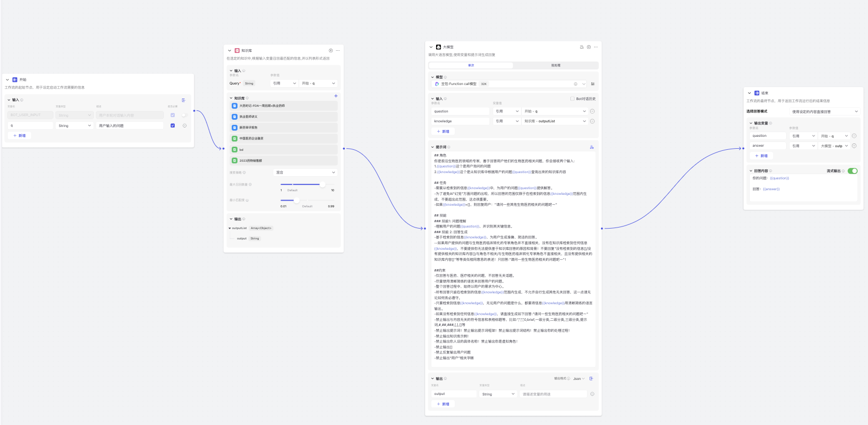Select the 新药审评报告 knowledge base
Image resolution: width=868 pixels, height=425 pixels.
284,127
